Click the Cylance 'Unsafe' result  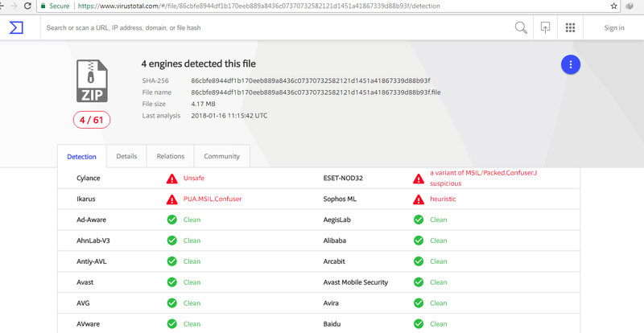[x=194, y=179]
